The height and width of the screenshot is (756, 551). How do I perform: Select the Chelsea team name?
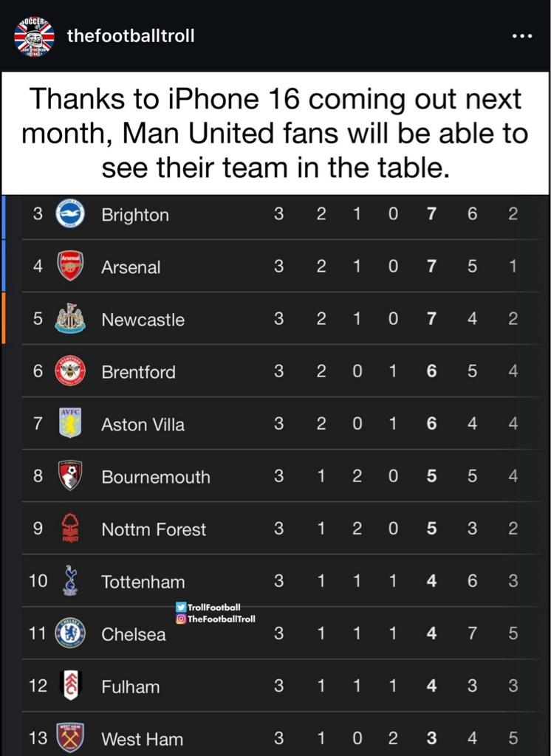click(134, 634)
